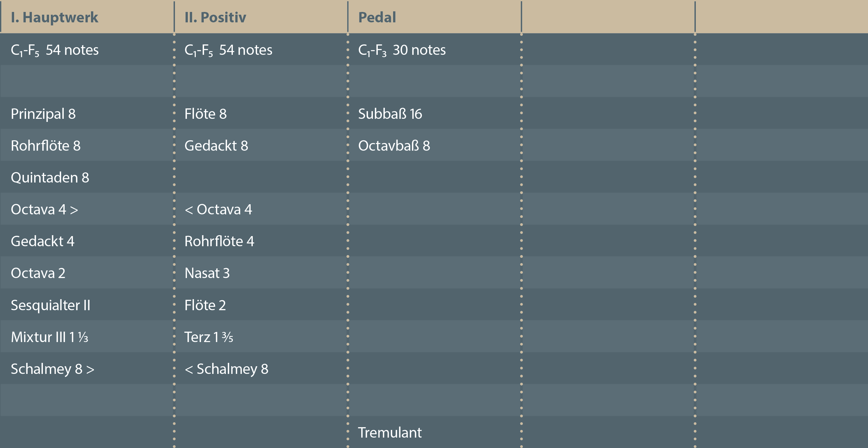The height and width of the screenshot is (448, 868).
Task: Activate the Sesquialter II stop
Action: pyautogui.click(x=51, y=305)
